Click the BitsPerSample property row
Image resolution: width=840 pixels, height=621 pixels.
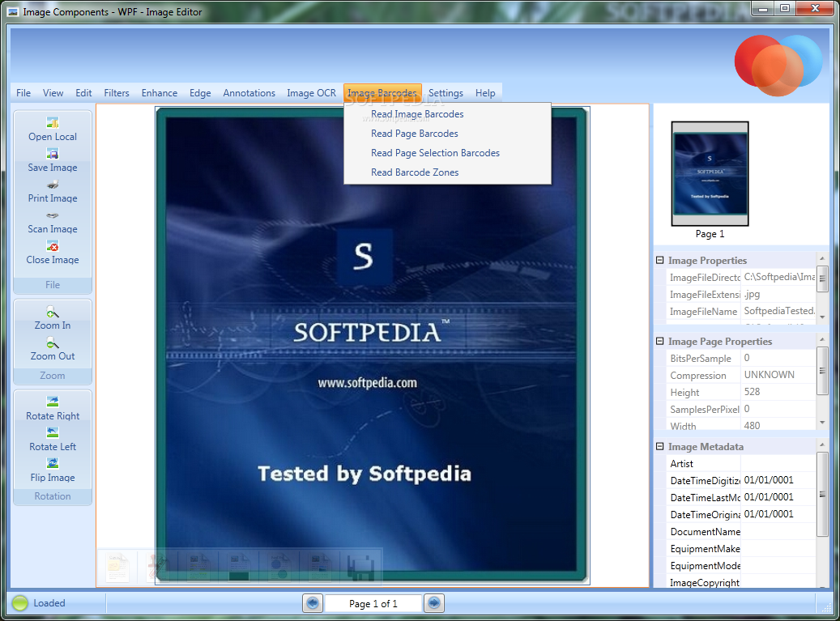[742, 358]
